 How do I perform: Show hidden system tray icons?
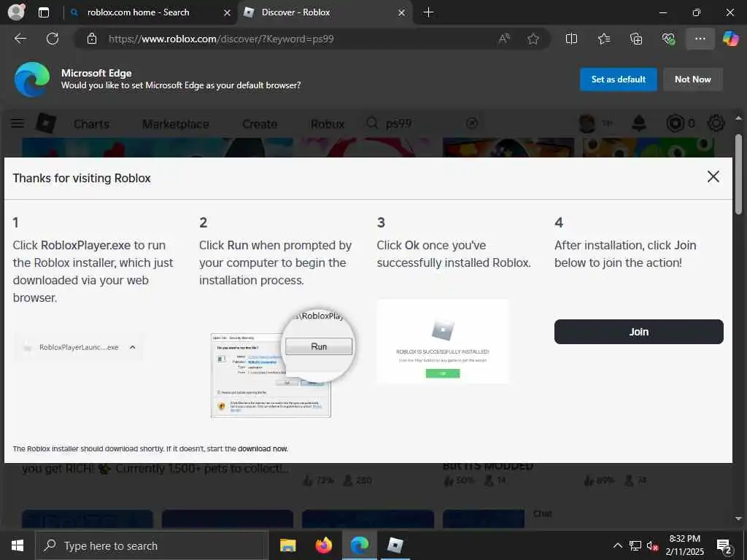617,545
